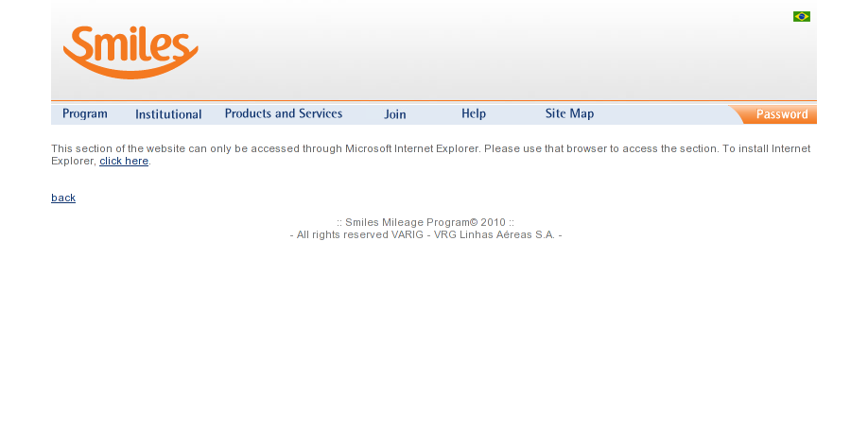The height and width of the screenshot is (448, 868).
Task: Click the blank white area below the footer
Action: tap(434, 343)
